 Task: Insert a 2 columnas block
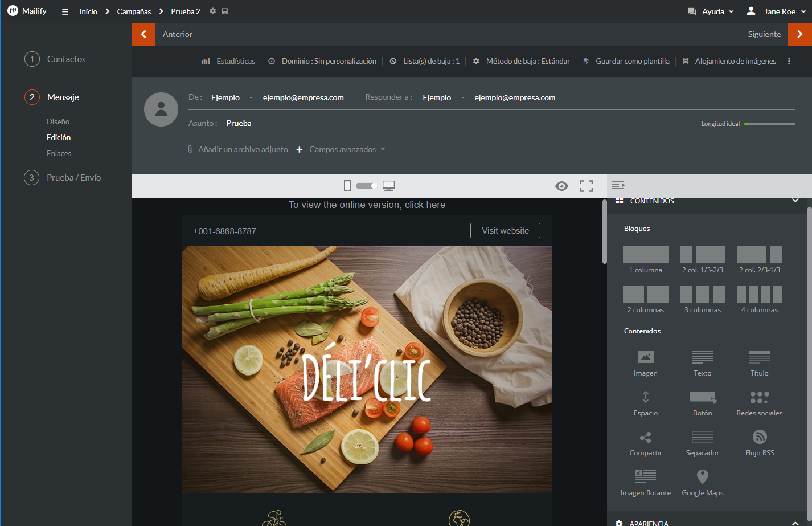point(646,300)
